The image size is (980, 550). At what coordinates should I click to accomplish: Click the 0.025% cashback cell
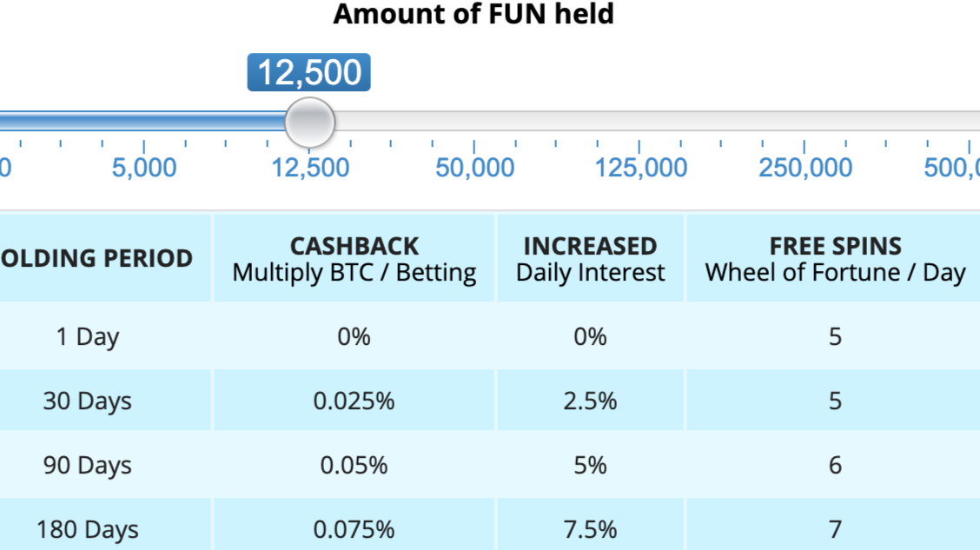coord(354,401)
